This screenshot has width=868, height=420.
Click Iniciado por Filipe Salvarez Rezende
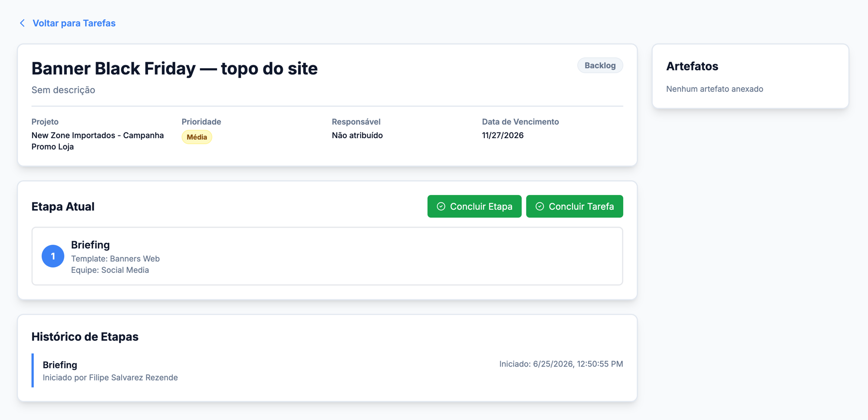click(110, 378)
